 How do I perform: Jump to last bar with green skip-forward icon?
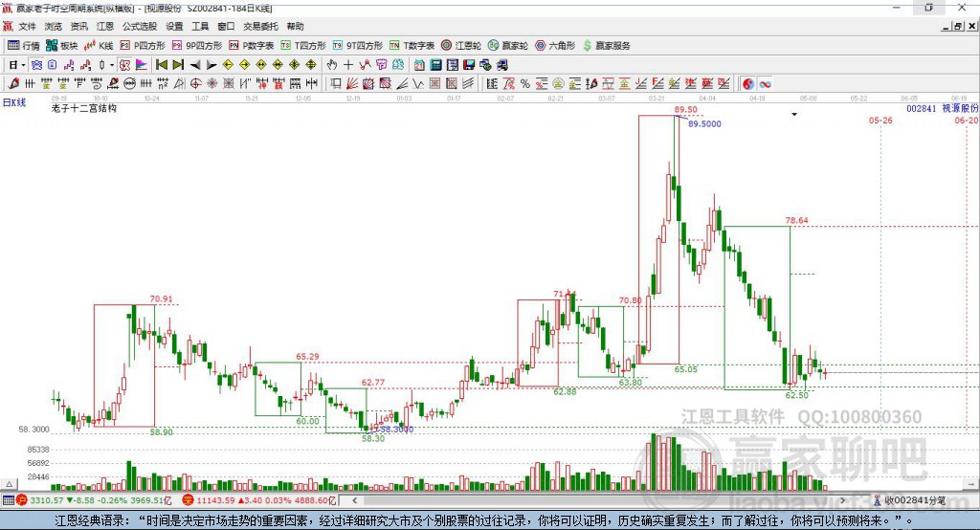(x=178, y=65)
